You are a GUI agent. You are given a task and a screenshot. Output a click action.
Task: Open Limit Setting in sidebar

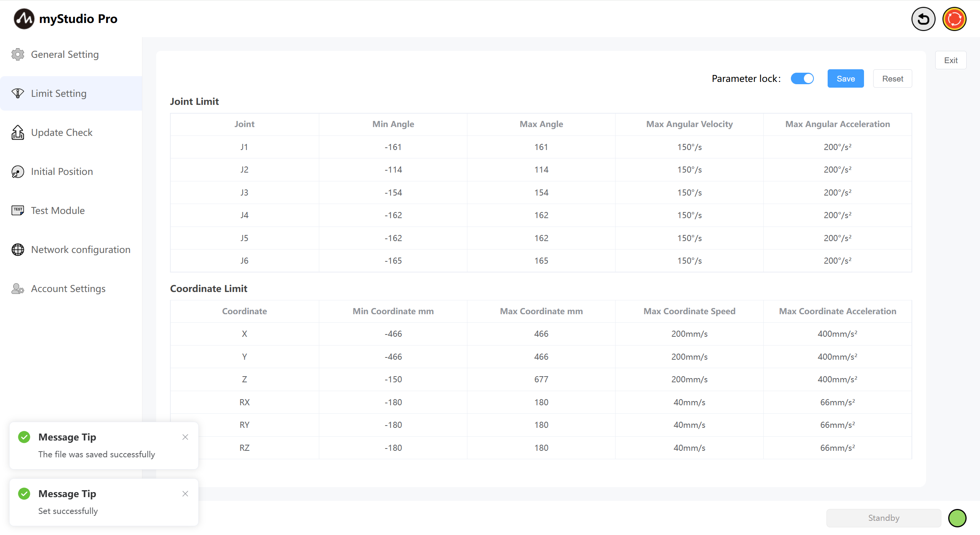click(x=59, y=93)
